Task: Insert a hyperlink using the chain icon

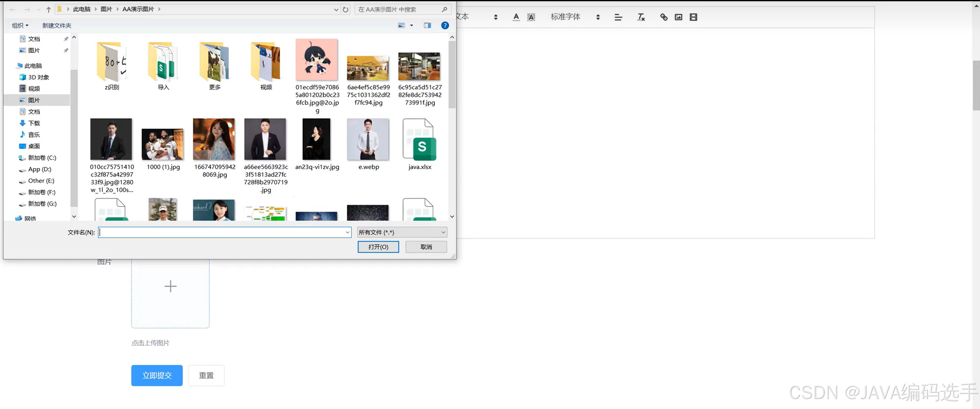Action: tap(663, 17)
